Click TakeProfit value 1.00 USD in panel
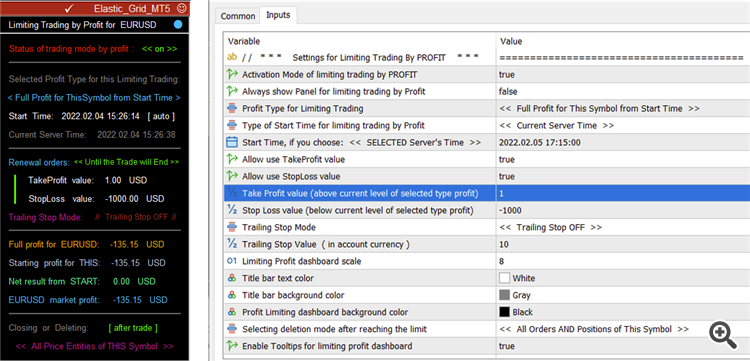Viewport: 750px width, 361px height. (88, 180)
